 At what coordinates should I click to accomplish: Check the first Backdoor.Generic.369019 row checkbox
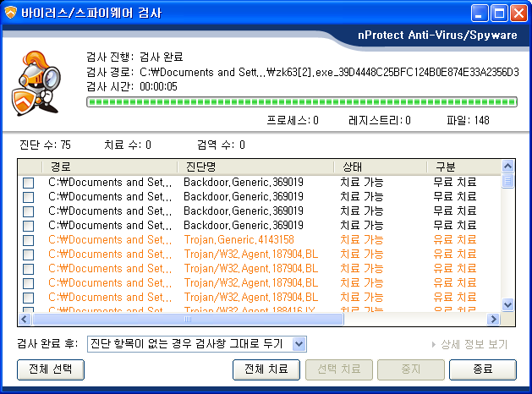click(x=29, y=183)
